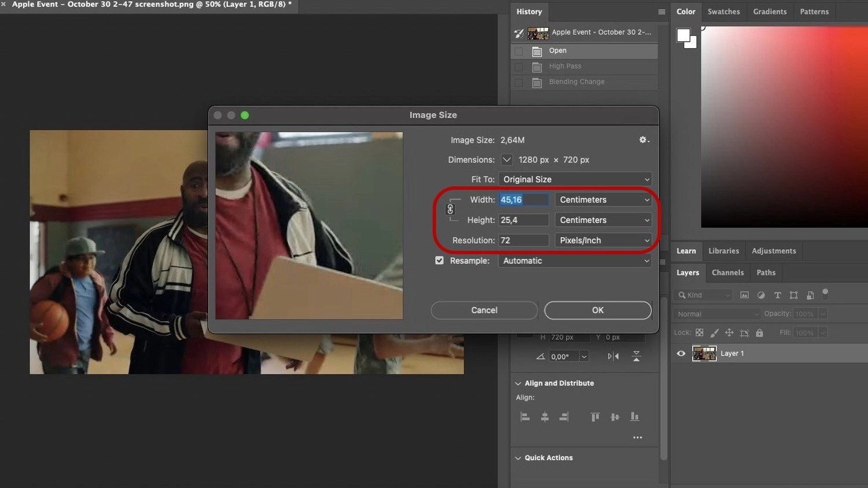Click the OK button in Image Size
868x488 pixels.
tap(598, 310)
